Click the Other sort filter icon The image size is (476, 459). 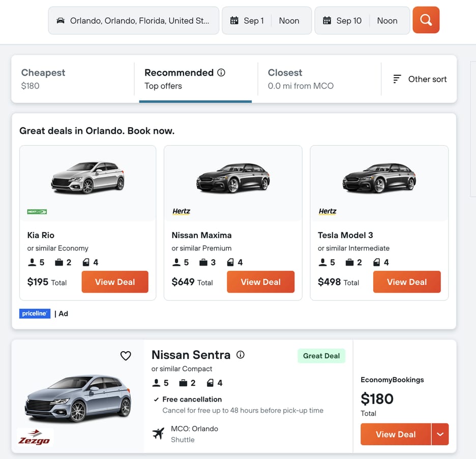pos(397,79)
